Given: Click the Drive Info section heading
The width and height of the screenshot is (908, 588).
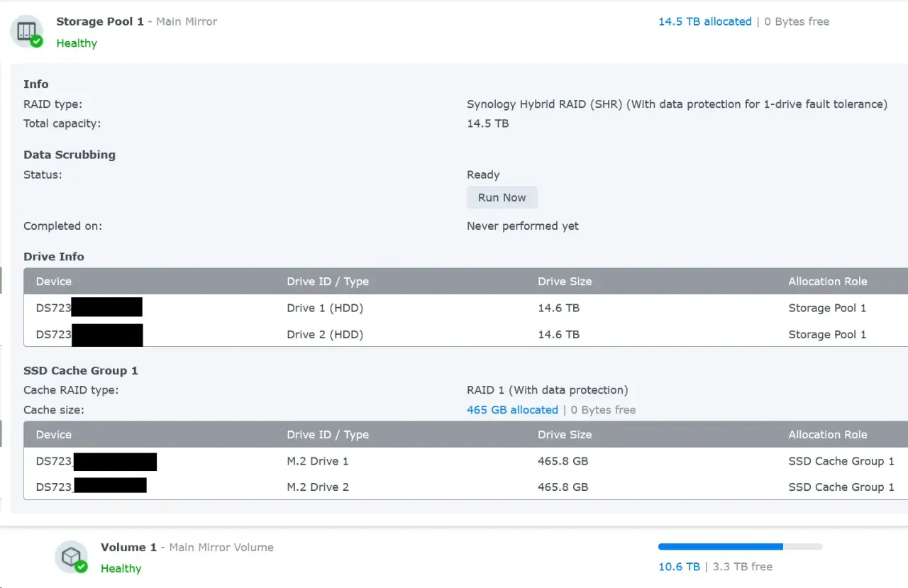Looking at the screenshot, I should (54, 257).
